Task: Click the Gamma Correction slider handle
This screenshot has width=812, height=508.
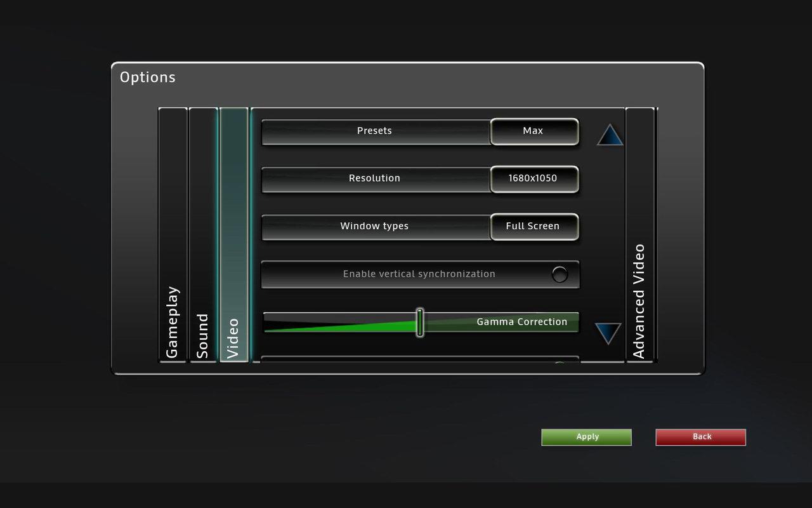Action: coord(420,322)
